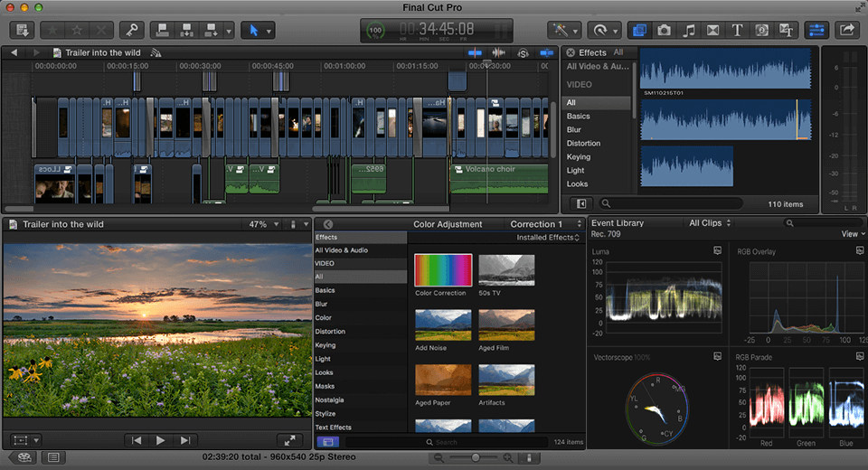Click the background tasks 100% indicator
Screen dimensions: 868x470
tap(375, 31)
